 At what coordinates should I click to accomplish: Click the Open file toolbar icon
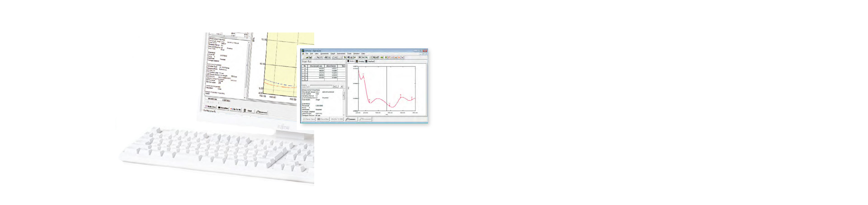tap(307, 57)
